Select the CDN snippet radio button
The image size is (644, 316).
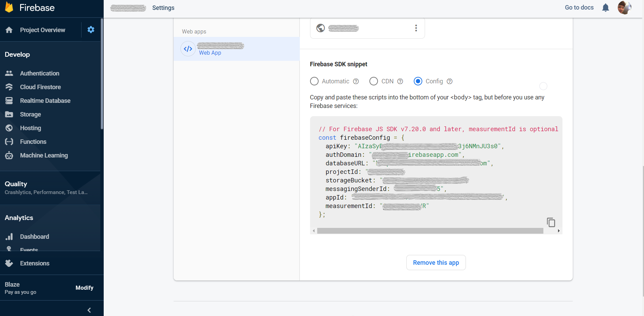(374, 81)
